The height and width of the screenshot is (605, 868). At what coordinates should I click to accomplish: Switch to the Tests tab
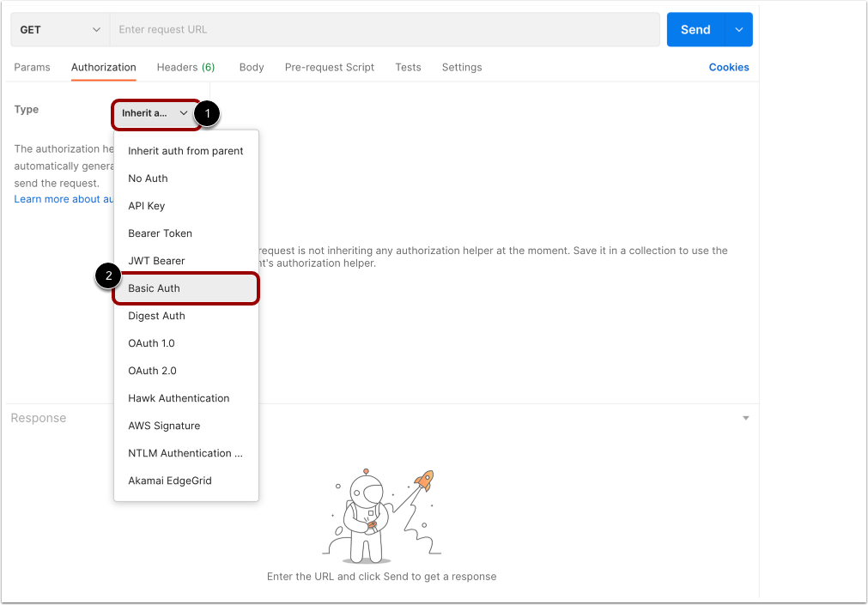click(408, 67)
